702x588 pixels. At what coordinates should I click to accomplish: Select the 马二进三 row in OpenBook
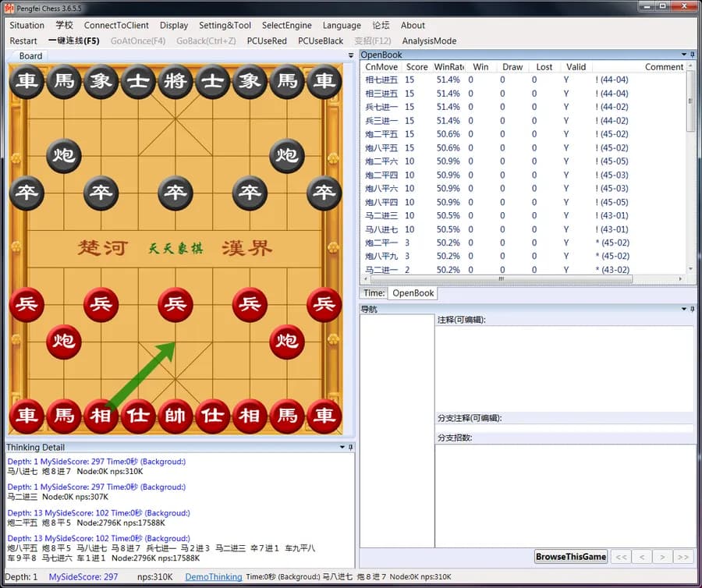pyautogui.click(x=523, y=216)
